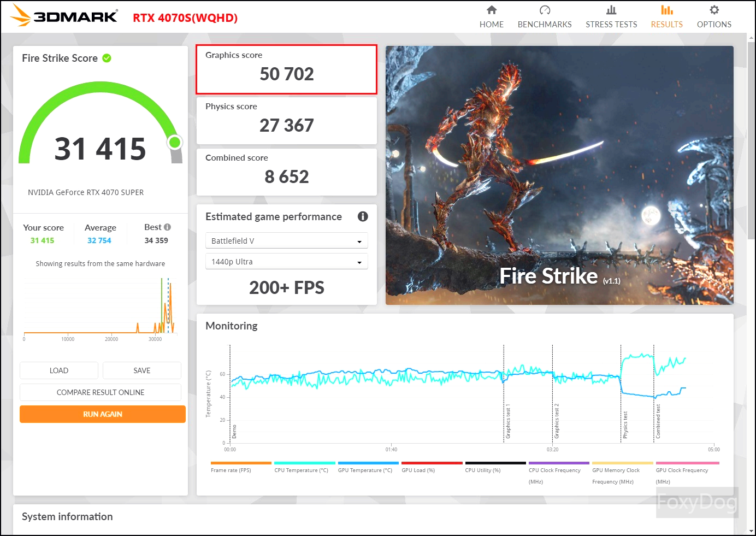Open the Battlefield V game dropdown
The width and height of the screenshot is (756, 536).
click(x=286, y=241)
